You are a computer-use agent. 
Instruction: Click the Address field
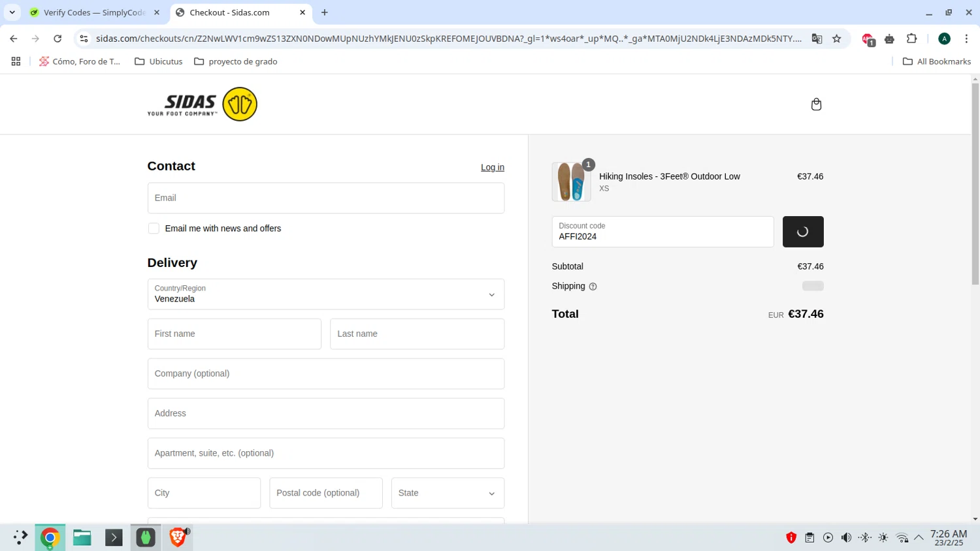coord(326,414)
